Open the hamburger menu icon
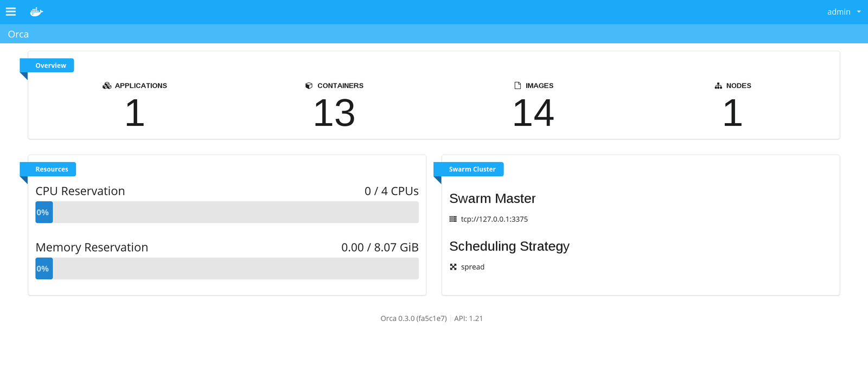The width and height of the screenshot is (868, 365). (11, 11)
